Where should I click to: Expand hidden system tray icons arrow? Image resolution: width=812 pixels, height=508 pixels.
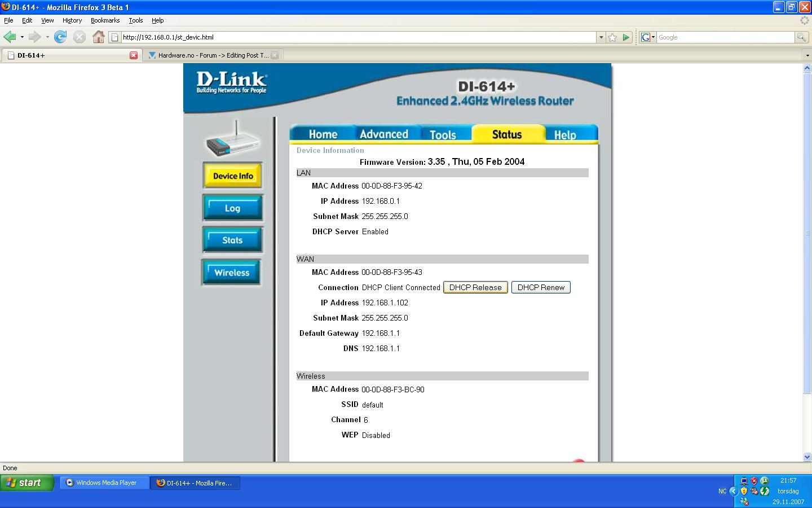point(734,491)
